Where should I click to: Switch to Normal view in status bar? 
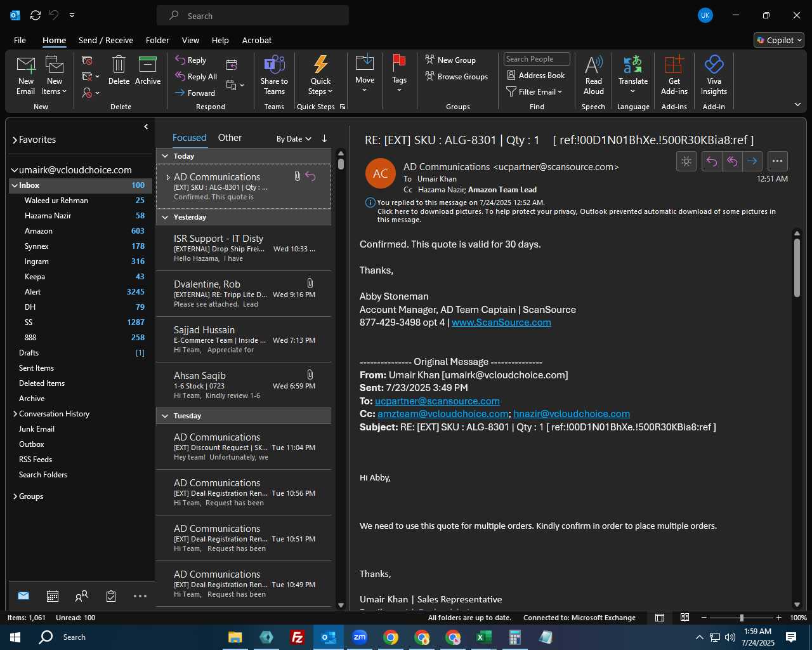[x=660, y=618]
